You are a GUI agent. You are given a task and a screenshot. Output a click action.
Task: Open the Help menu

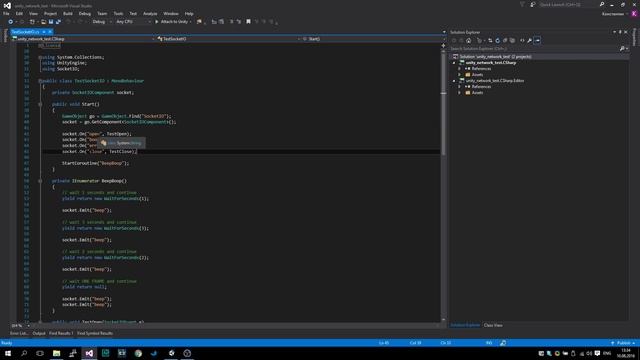189,13
